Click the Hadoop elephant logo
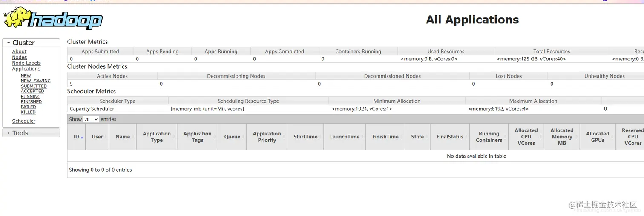The image size is (644, 216). click(x=53, y=18)
